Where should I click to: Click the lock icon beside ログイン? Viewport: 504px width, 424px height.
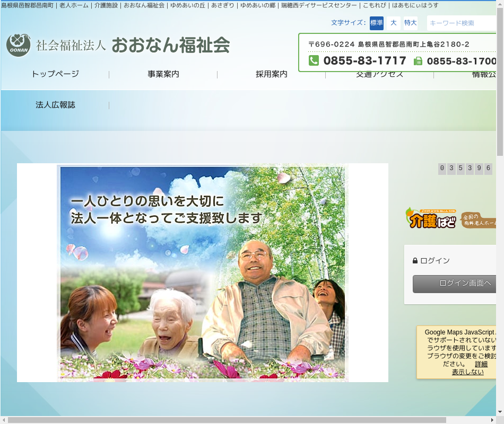pyautogui.click(x=415, y=261)
